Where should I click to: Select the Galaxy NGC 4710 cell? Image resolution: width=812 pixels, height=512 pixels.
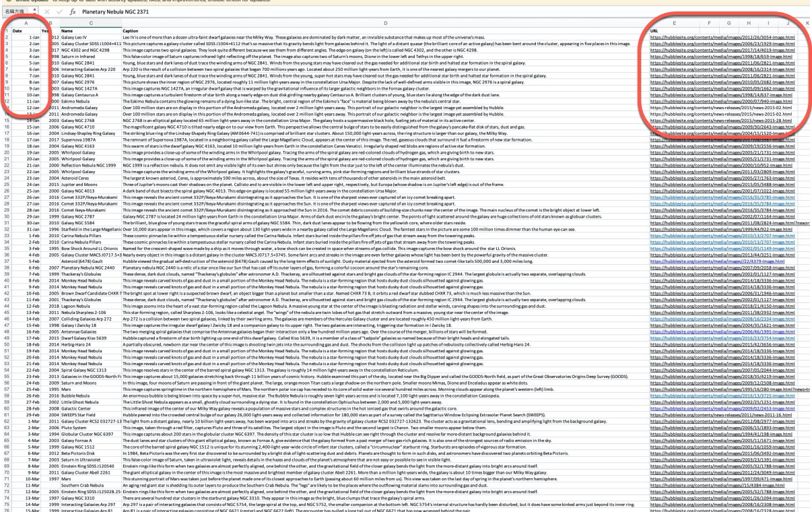pyautogui.click(x=90, y=127)
